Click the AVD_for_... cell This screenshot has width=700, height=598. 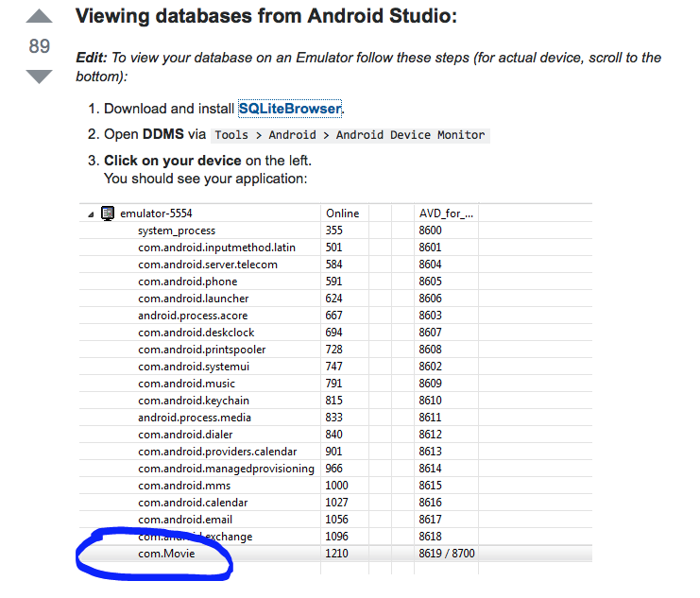pyautogui.click(x=446, y=214)
